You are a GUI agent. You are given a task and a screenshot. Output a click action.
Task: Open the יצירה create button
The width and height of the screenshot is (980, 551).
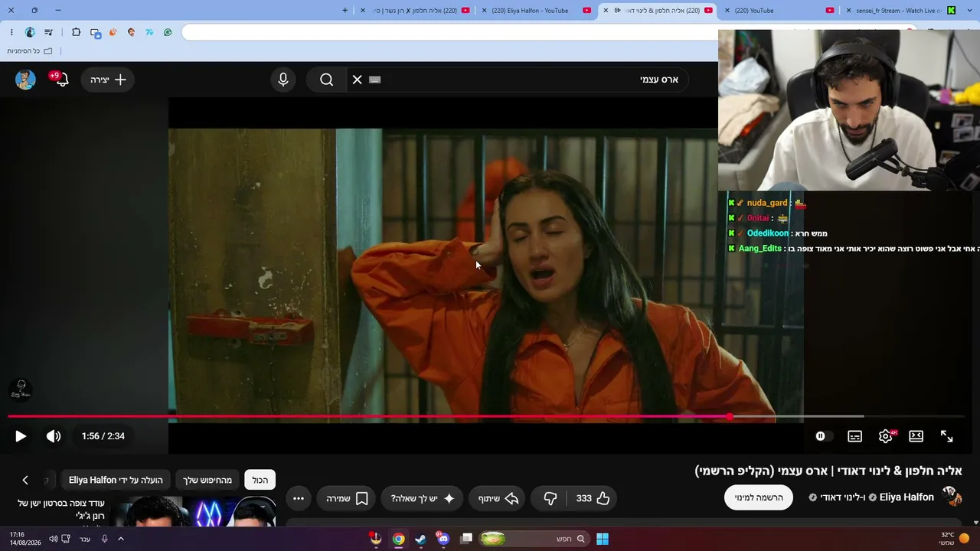(108, 80)
